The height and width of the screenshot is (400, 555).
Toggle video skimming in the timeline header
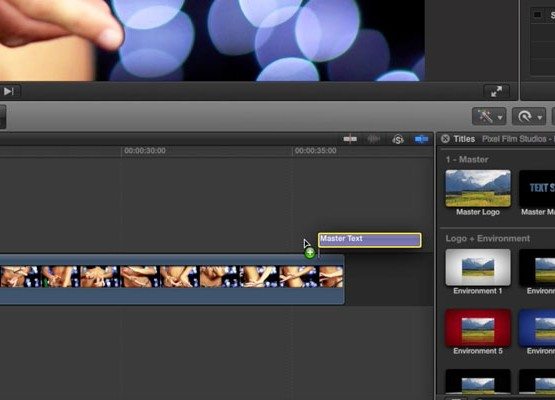click(350, 139)
